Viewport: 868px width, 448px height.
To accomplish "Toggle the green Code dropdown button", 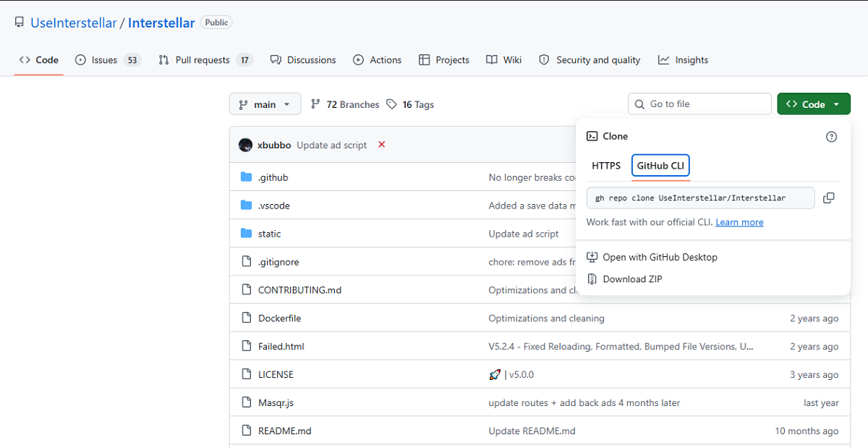I will coord(814,104).
